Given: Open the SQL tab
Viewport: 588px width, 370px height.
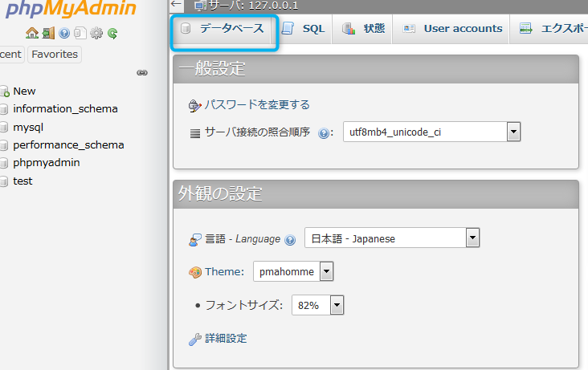Looking at the screenshot, I should [x=303, y=28].
